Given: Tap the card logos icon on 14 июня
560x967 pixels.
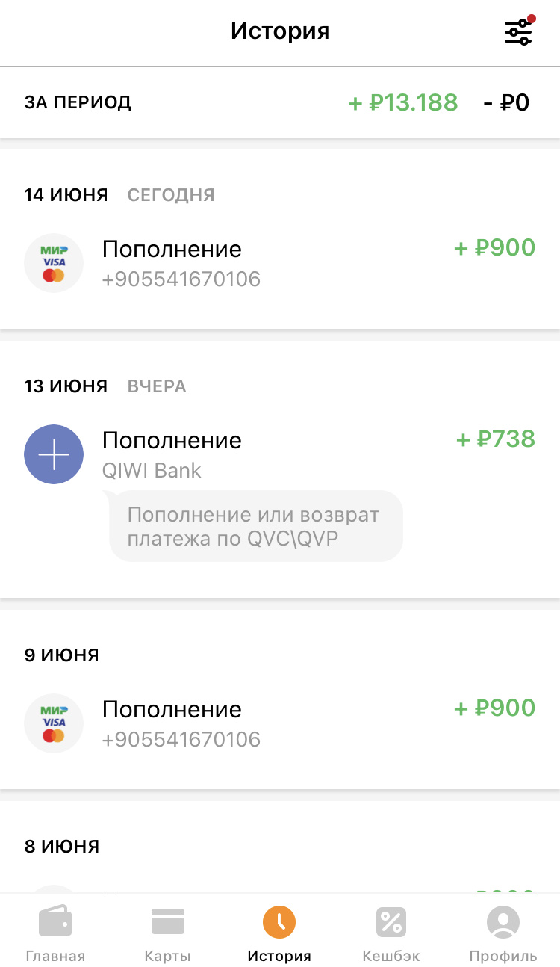Looking at the screenshot, I should pos(54,263).
